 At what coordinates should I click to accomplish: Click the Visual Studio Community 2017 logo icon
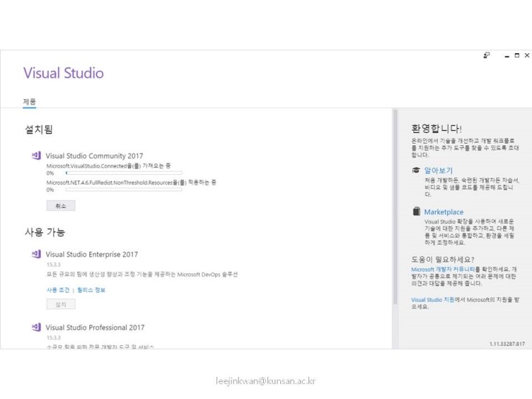coord(36,156)
